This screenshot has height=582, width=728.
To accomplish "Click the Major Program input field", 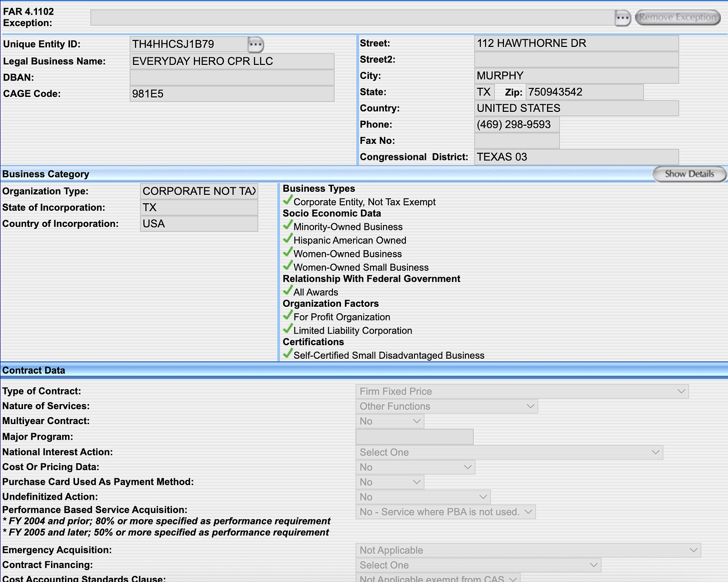I will 414,437.
